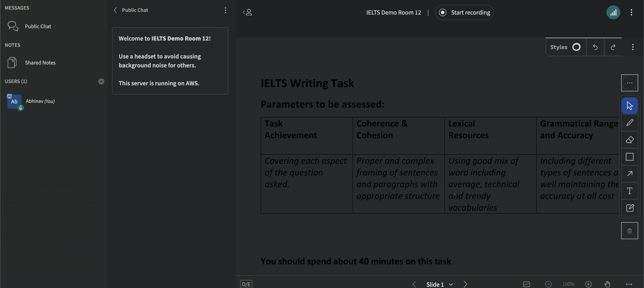Viewport: 644px width, 288px height.
Task: Pick the text tool on the whiteboard
Action: point(629,191)
